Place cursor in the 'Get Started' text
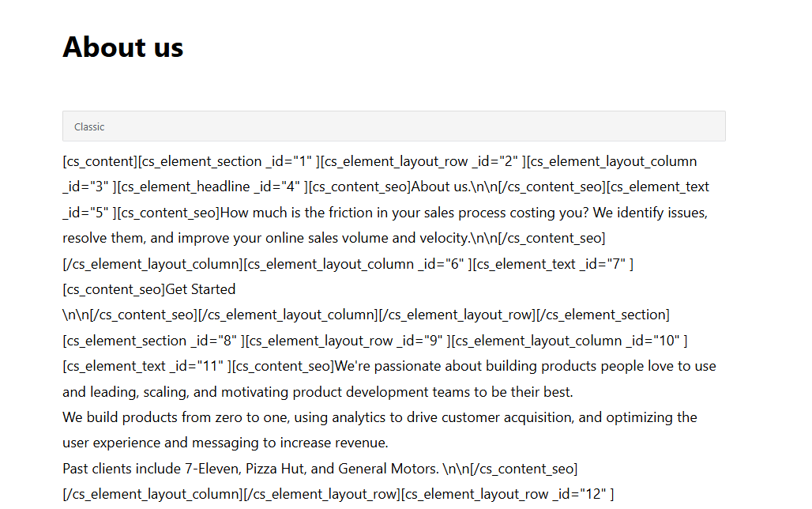 [200, 289]
